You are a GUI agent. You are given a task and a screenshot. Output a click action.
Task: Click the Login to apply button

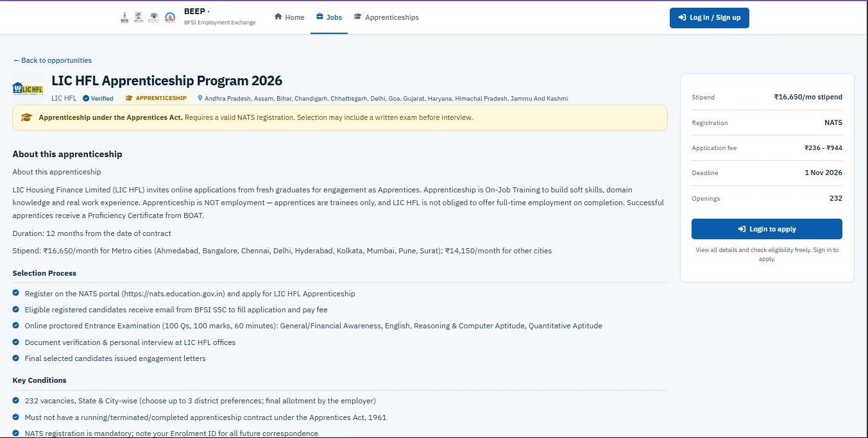[x=767, y=229]
